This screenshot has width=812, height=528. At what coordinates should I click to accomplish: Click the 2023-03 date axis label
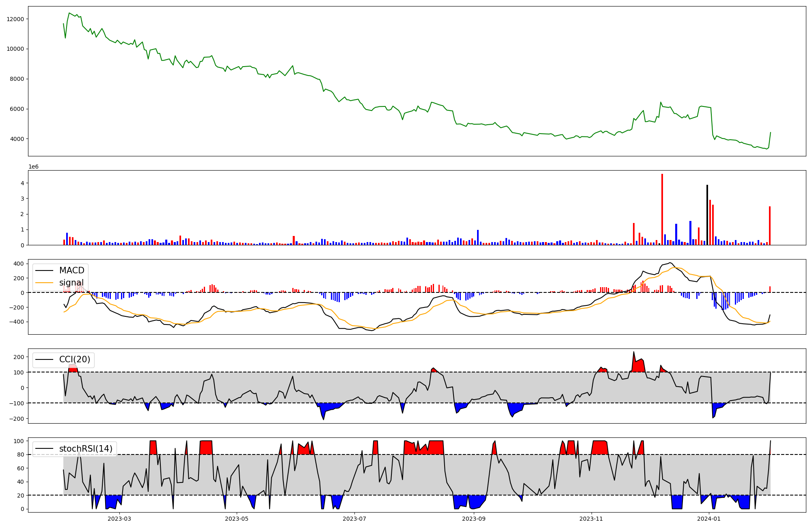[x=119, y=519]
